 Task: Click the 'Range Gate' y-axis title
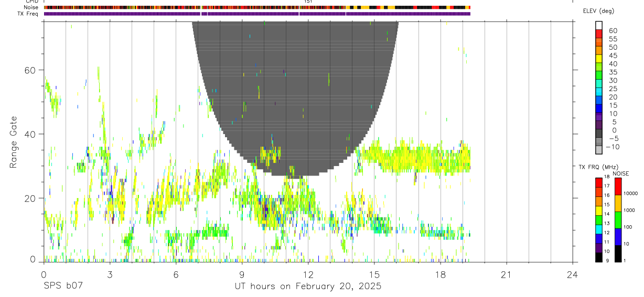pos(14,143)
